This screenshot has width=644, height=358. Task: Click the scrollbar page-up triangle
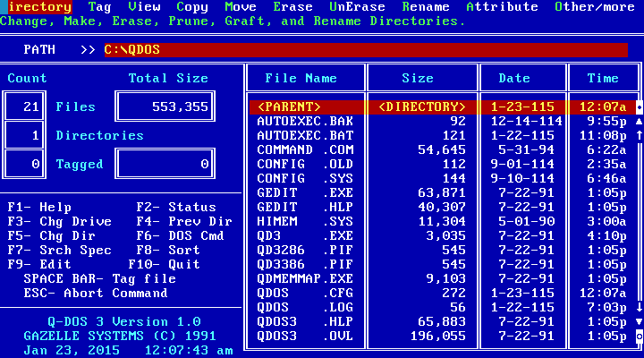(640, 121)
